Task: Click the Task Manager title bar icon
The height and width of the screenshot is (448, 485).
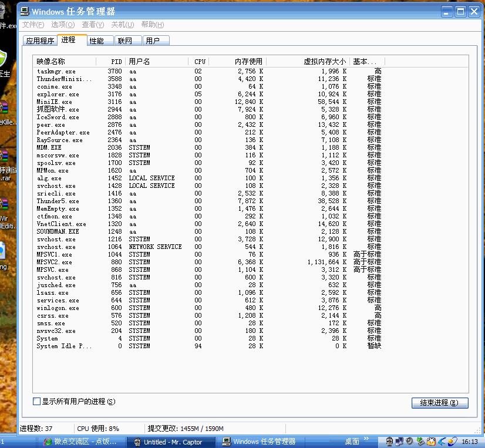Action: 25,11
